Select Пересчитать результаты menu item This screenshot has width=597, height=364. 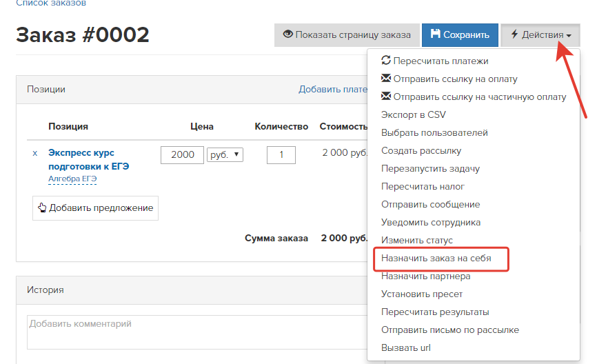pyautogui.click(x=435, y=312)
